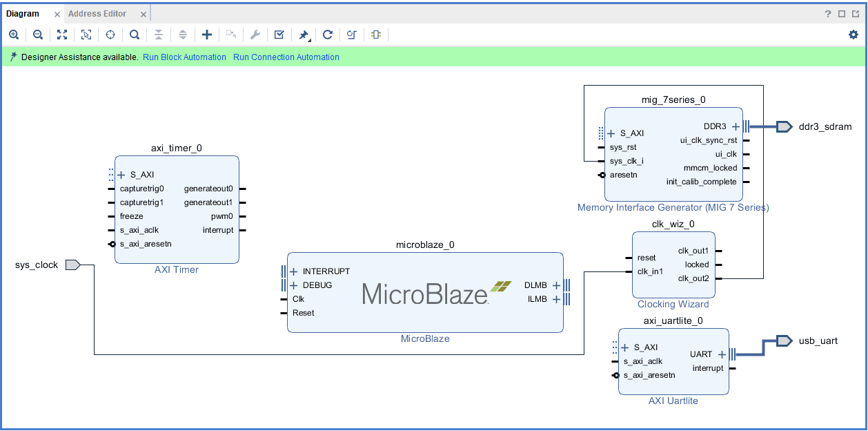Click the Run Connection Automation link
The image size is (868, 431).
click(x=286, y=57)
